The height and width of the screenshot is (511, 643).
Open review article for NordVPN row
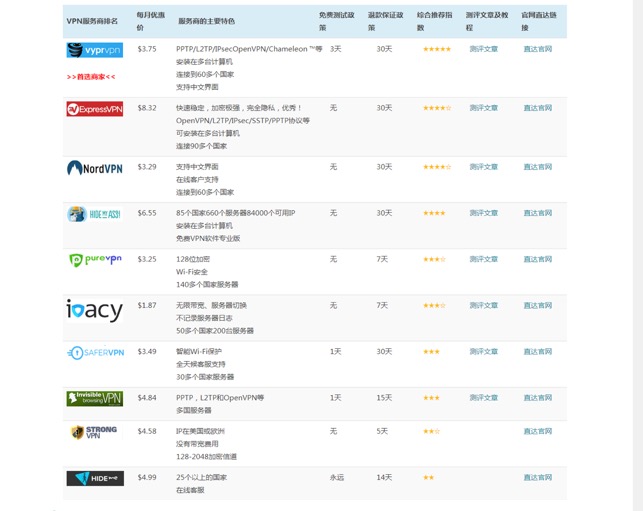pyautogui.click(x=484, y=167)
